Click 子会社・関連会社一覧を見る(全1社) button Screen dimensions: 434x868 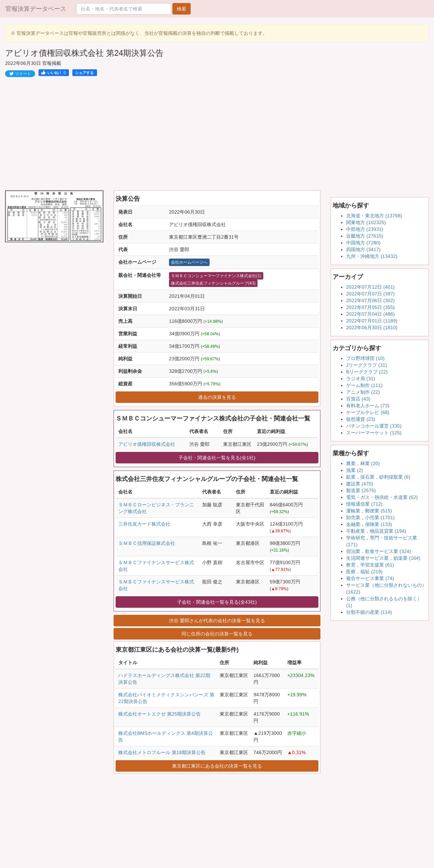217,458
